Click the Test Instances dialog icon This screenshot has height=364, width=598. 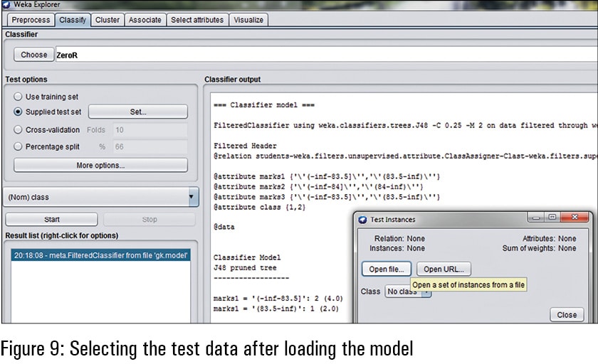tap(363, 219)
